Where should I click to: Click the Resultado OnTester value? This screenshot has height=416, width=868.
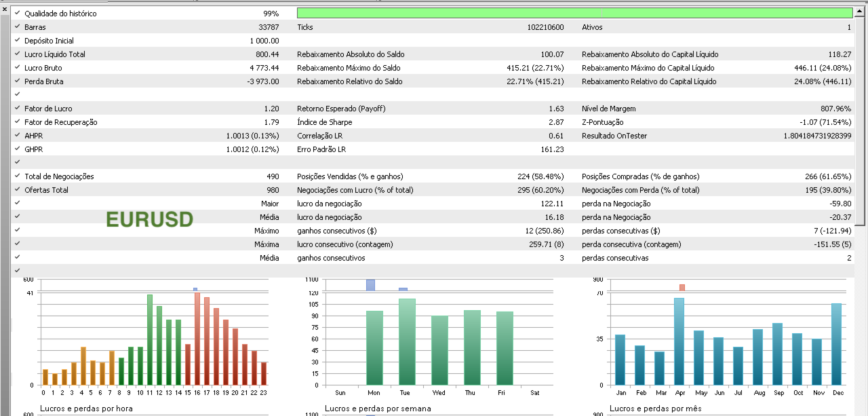(816, 136)
